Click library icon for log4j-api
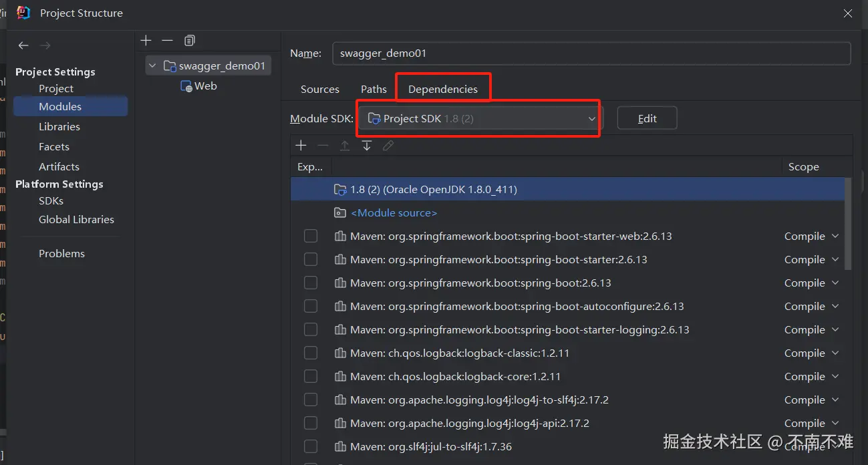Viewport: 868px width, 465px height. (340, 423)
